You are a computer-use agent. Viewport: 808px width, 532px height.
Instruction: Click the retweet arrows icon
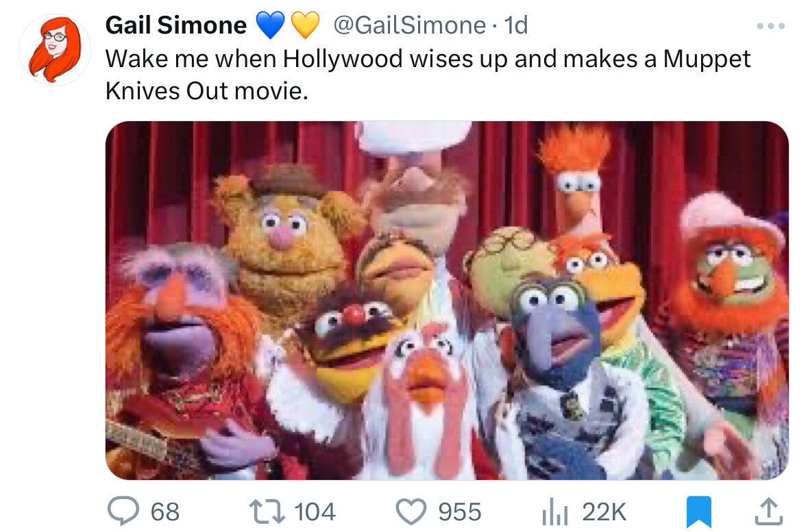[x=270, y=511]
